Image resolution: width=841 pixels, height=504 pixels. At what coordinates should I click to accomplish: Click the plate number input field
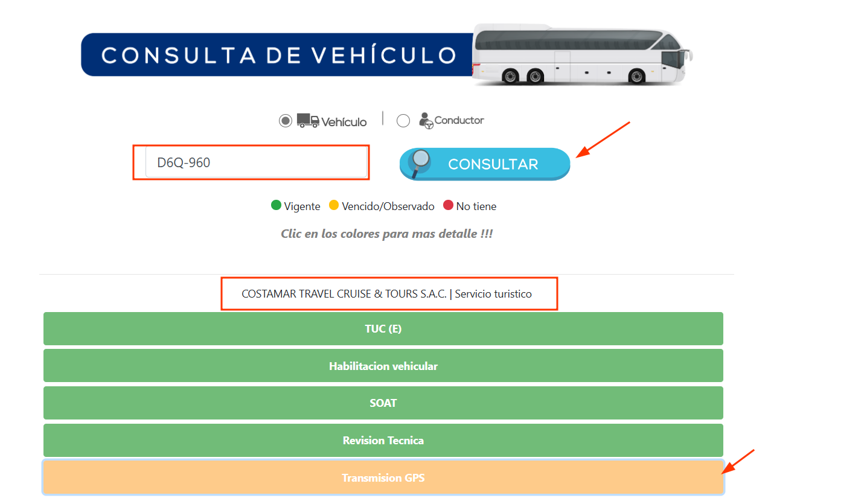(256, 162)
